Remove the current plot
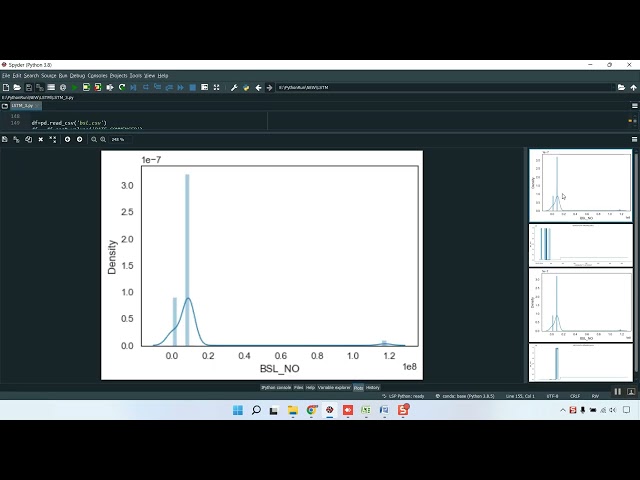Image resolution: width=640 pixels, height=480 pixels. [x=40, y=139]
